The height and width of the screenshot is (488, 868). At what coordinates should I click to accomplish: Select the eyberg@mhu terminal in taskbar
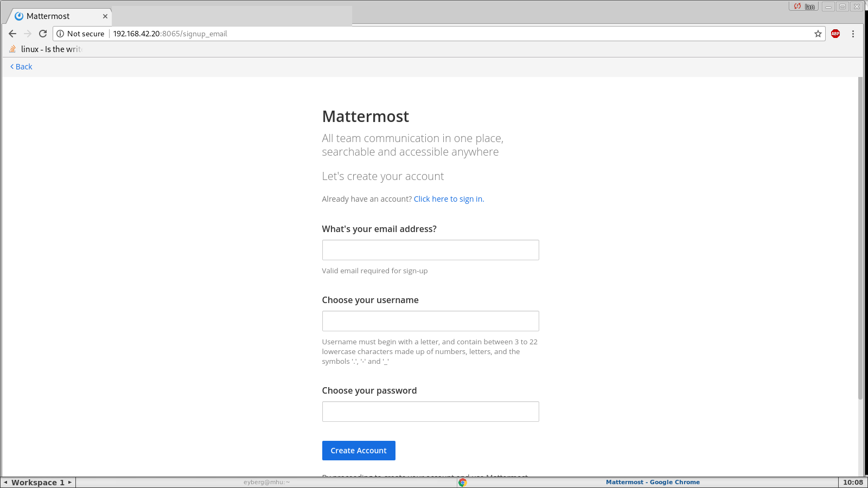tap(266, 482)
